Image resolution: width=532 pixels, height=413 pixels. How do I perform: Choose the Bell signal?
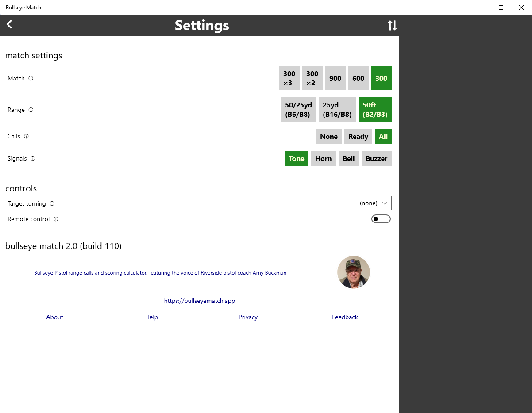pos(349,158)
